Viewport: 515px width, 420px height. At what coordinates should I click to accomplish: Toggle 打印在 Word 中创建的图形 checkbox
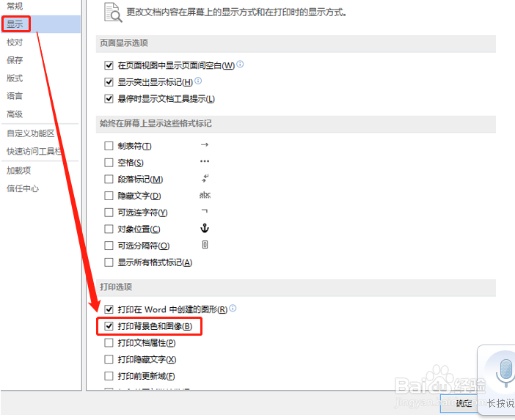pyautogui.click(x=109, y=309)
